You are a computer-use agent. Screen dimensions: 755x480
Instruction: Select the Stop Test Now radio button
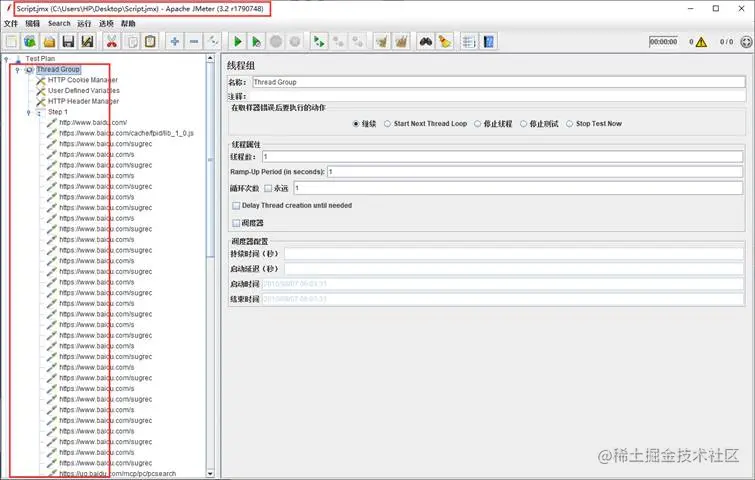pos(570,124)
